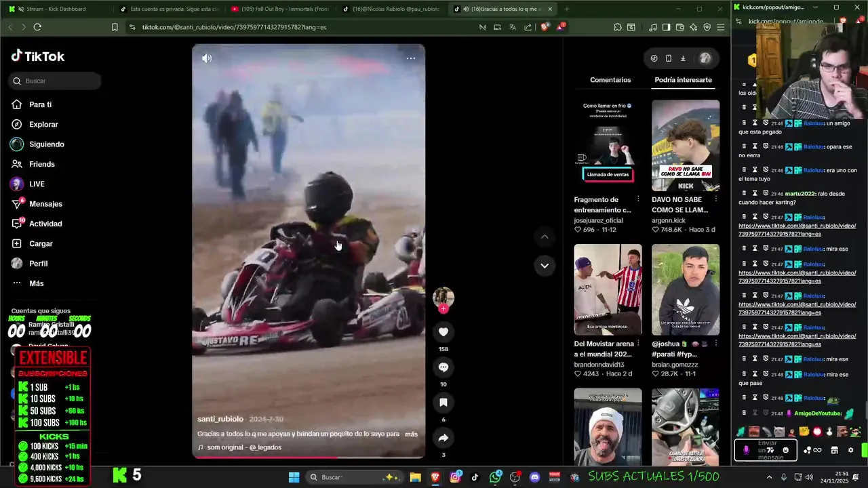Open the Brave Wallet icon

(679, 27)
